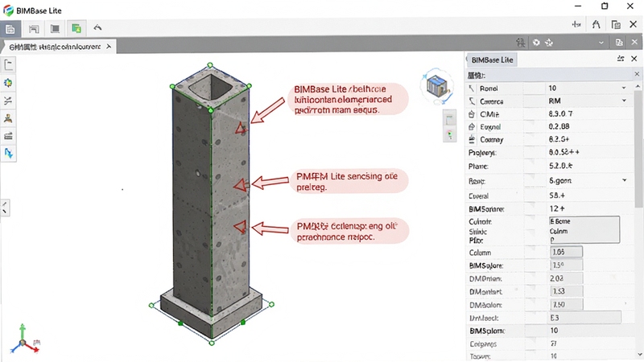644x362 pixels.
Task: Click the Column value field 1.06
Action: coord(566,252)
